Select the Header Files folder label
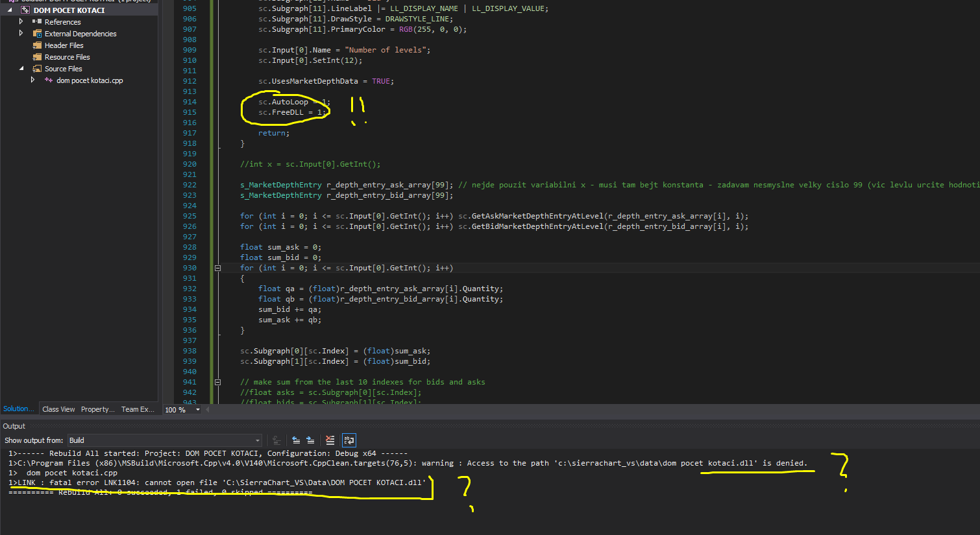The height and width of the screenshot is (535, 980). (x=64, y=45)
